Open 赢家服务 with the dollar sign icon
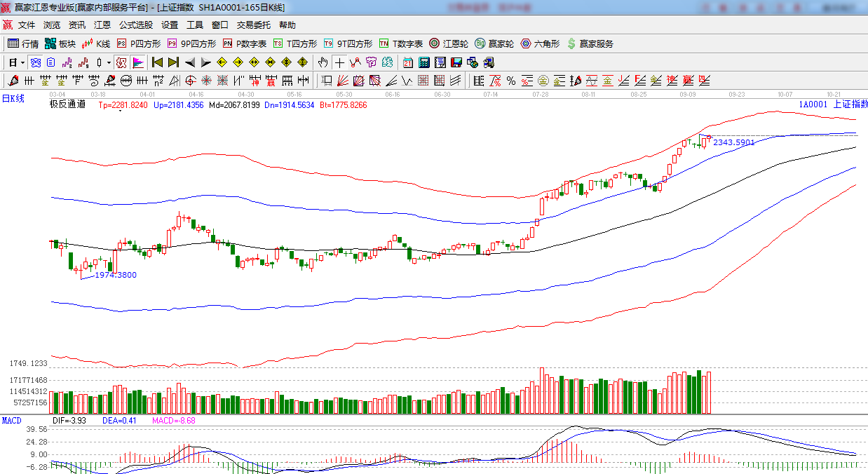Viewport: 868px width, 474px height. 590,43
